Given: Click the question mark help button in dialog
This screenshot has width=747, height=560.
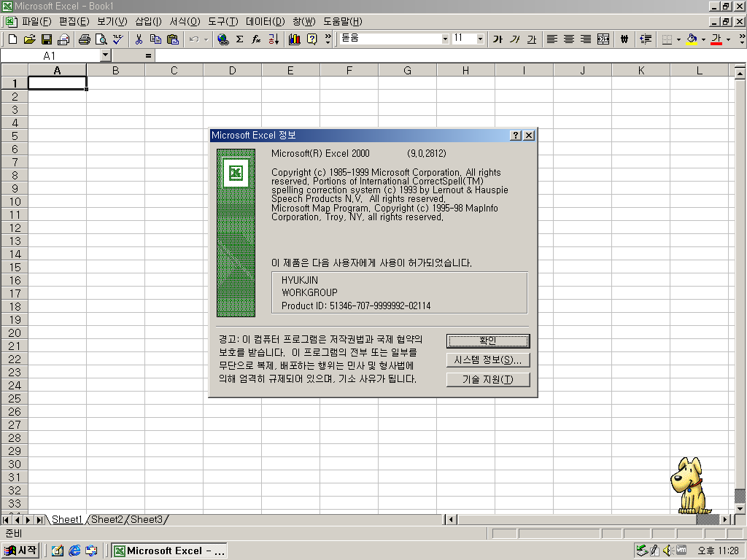Looking at the screenshot, I should (x=516, y=135).
